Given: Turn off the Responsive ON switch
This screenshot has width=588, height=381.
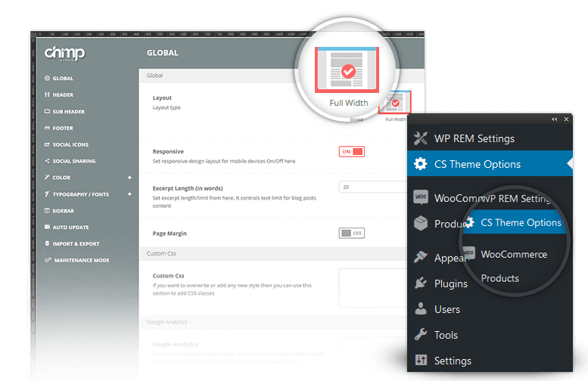Looking at the screenshot, I should point(351,152).
